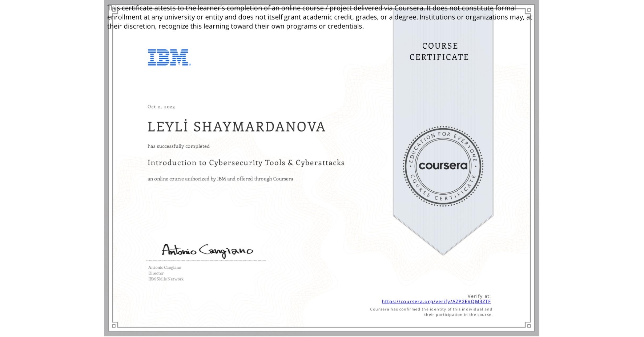Click the IBM logo
The height and width of the screenshot is (337, 644).
click(169, 57)
